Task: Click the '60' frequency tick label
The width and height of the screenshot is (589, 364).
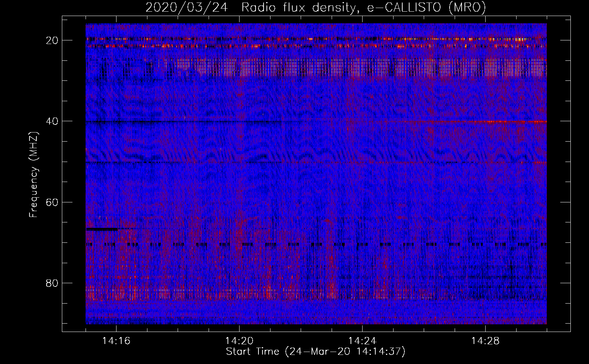Action: (52, 202)
